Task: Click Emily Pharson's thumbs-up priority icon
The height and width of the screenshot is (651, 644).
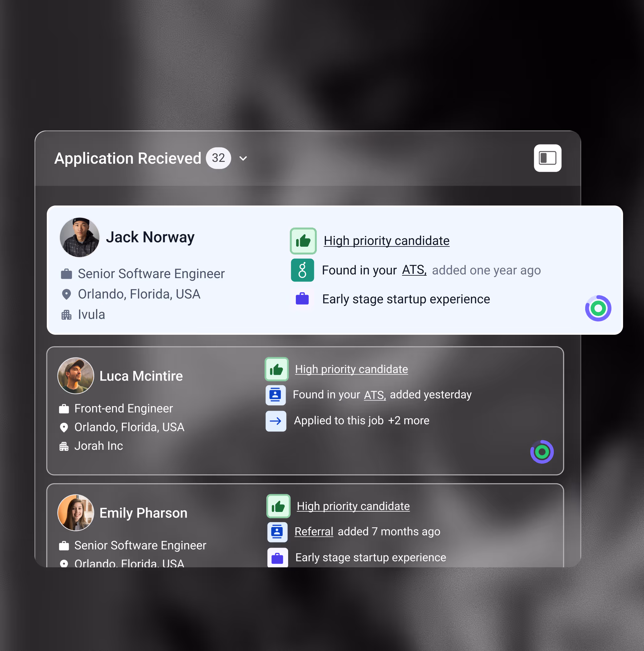Action: pos(278,506)
